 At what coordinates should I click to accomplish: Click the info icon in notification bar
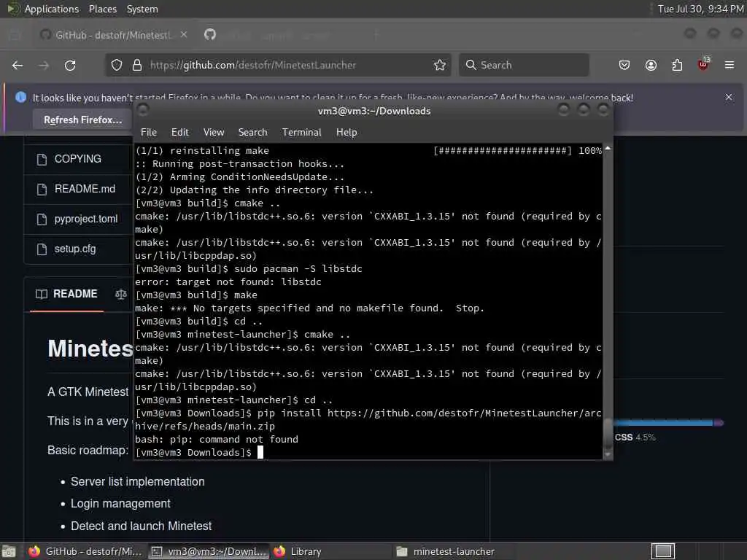(20, 97)
